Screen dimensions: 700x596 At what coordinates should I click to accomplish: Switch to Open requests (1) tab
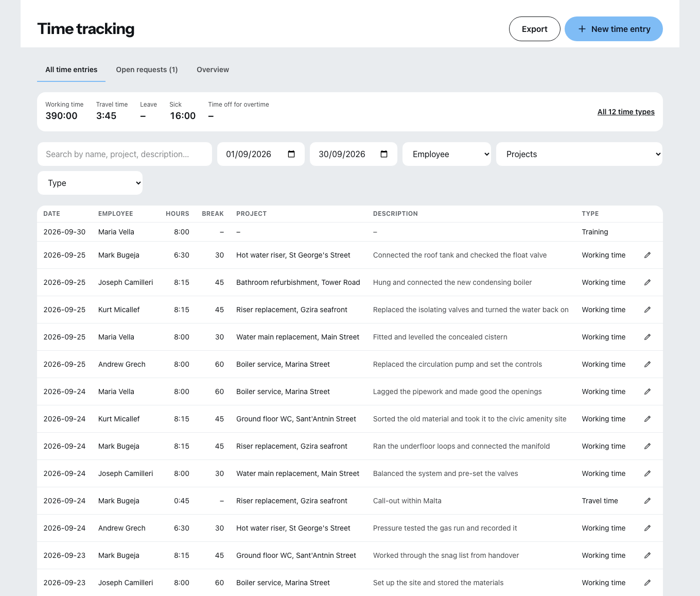pos(147,70)
